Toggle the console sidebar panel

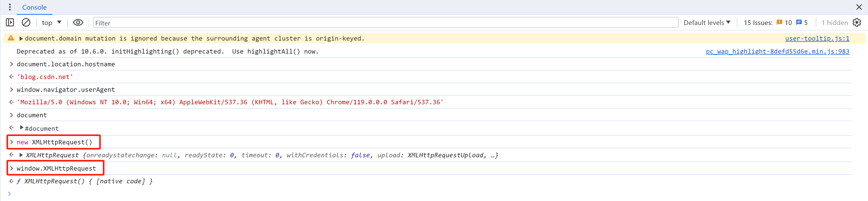tap(10, 23)
